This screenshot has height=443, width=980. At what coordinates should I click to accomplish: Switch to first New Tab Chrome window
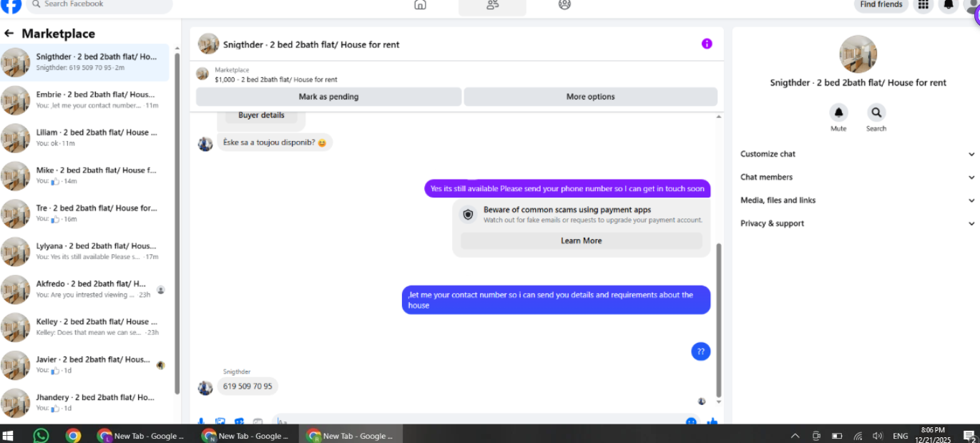(142, 435)
